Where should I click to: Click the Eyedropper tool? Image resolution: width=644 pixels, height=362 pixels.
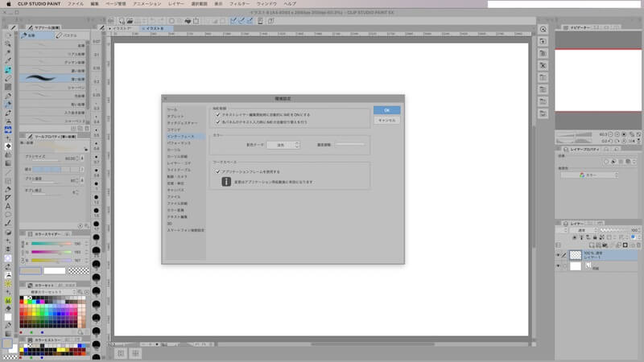coord(7,60)
